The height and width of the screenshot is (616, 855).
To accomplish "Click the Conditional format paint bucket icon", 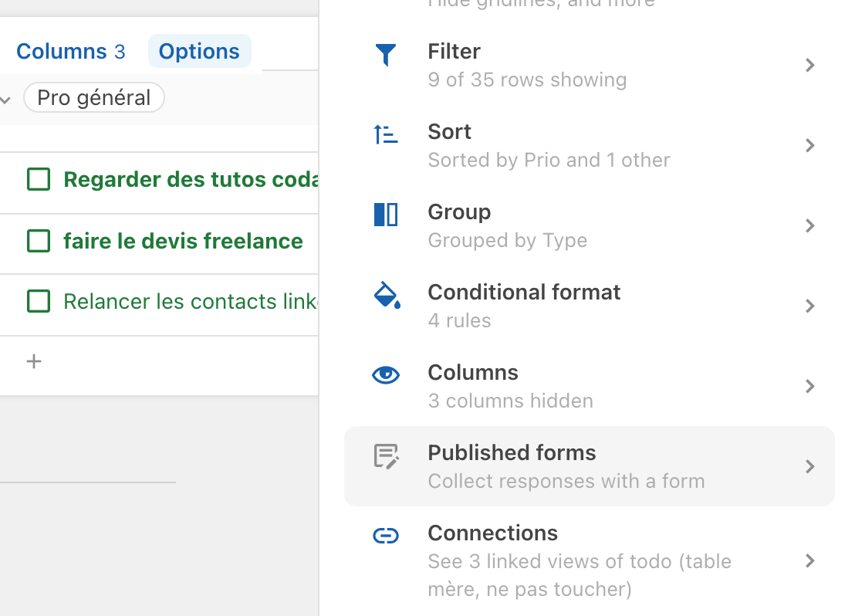I will point(386,295).
